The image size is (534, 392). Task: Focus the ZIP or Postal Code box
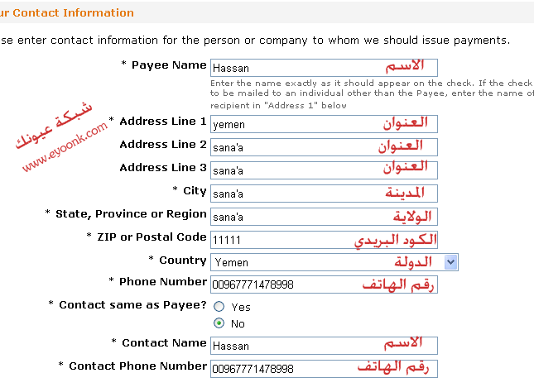tap(324, 240)
